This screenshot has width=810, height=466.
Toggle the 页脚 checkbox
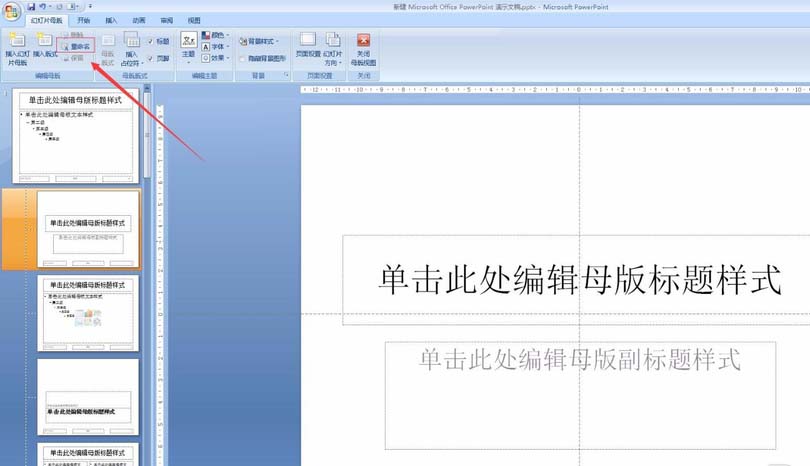(x=150, y=58)
